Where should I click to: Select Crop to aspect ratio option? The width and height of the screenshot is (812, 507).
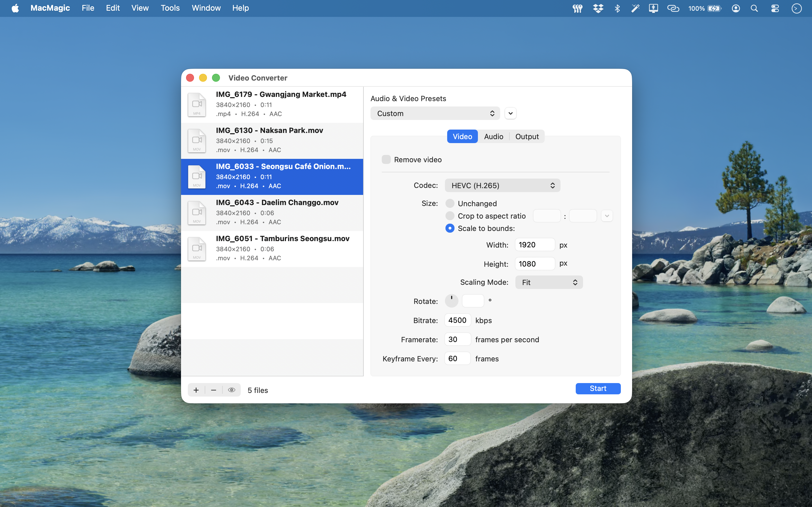(450, 216)
